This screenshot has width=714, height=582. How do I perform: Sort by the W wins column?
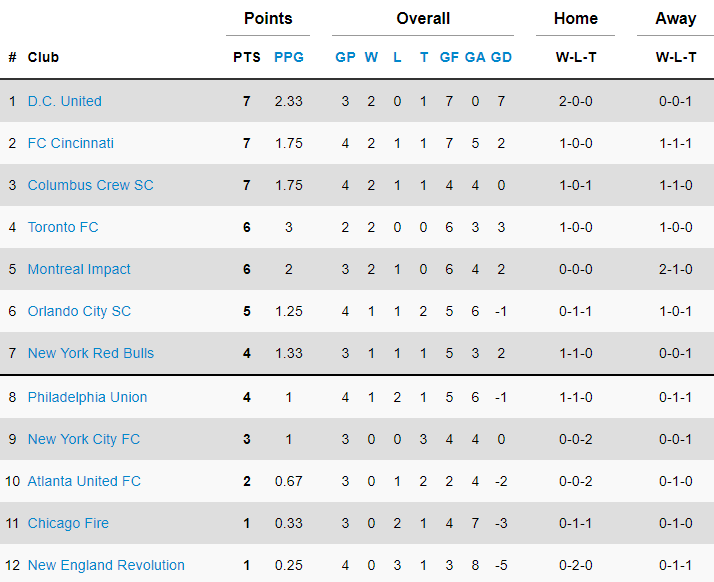[371, 57]
